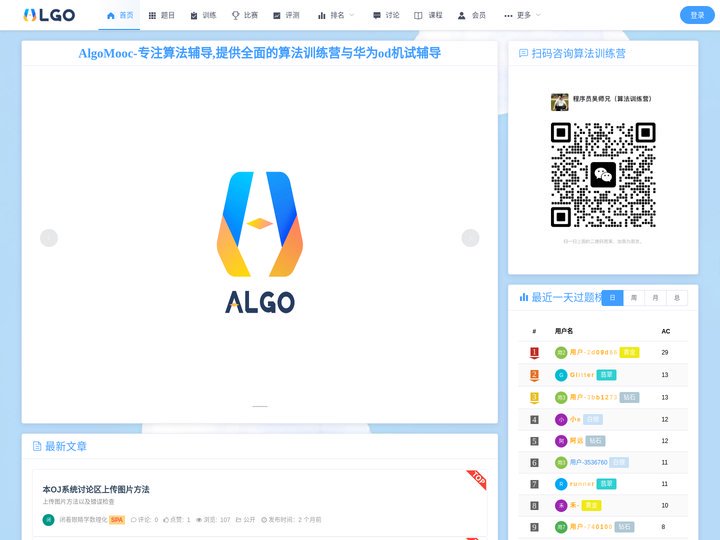Open the 会员 membership menu item
This screenshot has width=720, height=540.
[472, 15]
